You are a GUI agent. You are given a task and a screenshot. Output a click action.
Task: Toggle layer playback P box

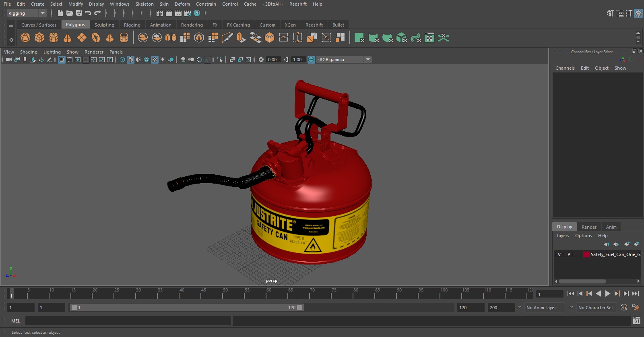pyautogui.click(x=569, y=254)
